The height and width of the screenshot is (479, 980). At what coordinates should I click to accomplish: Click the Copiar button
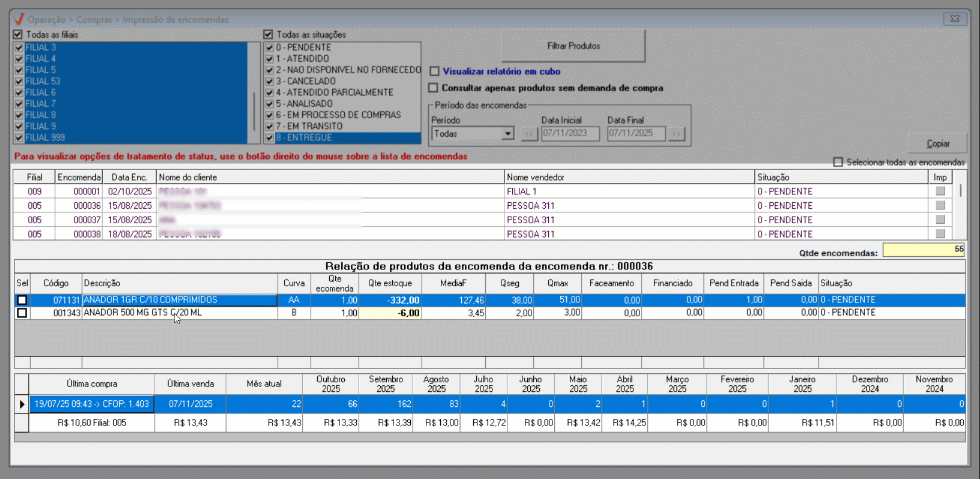coord(937,143)
